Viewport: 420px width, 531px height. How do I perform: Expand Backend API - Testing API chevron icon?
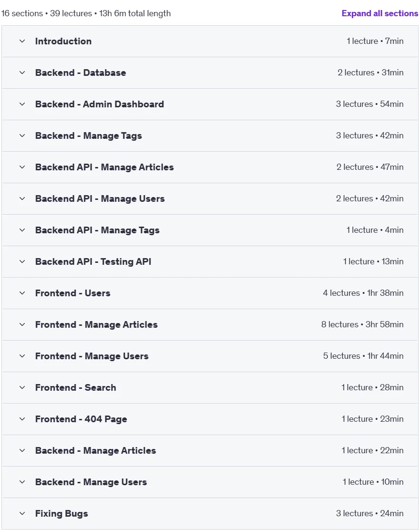[x=22, y=262]
